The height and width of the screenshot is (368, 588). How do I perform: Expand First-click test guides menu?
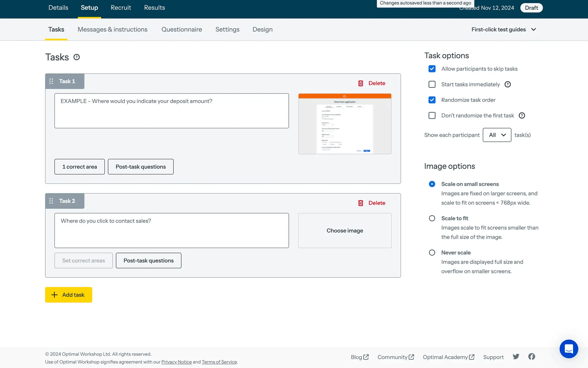(x=503, y=29)
